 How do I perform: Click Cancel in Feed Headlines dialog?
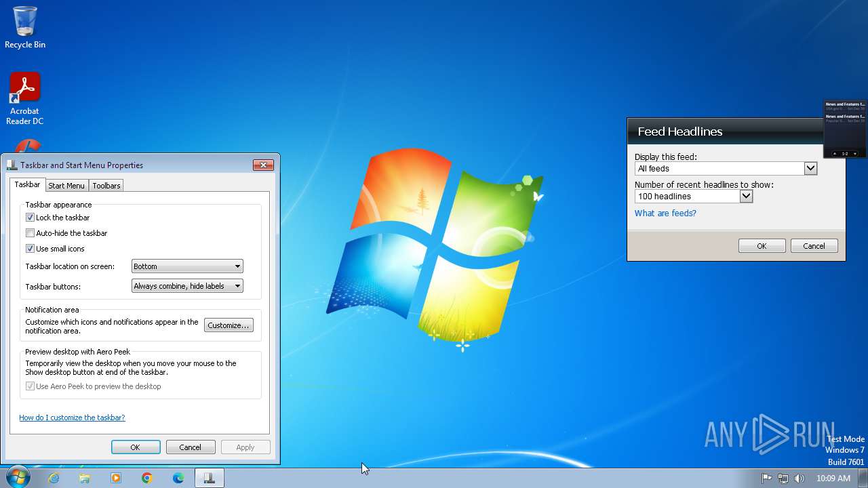814,246
